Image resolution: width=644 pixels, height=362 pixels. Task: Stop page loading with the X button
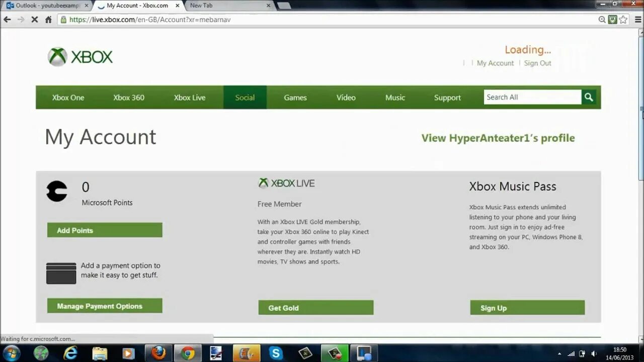pos(35,20)
